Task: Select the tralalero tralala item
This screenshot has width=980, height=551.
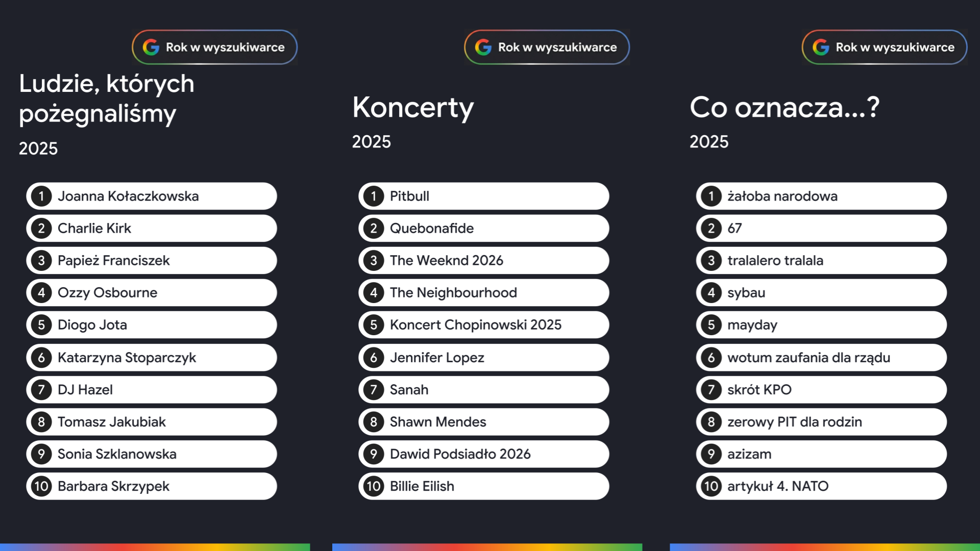Action: coord(821,261)
